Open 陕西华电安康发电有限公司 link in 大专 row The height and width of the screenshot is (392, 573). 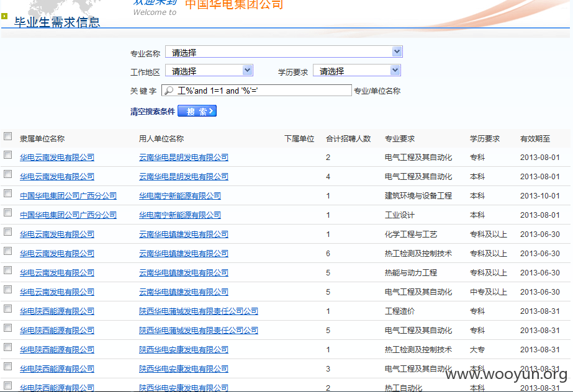[184, 350]
